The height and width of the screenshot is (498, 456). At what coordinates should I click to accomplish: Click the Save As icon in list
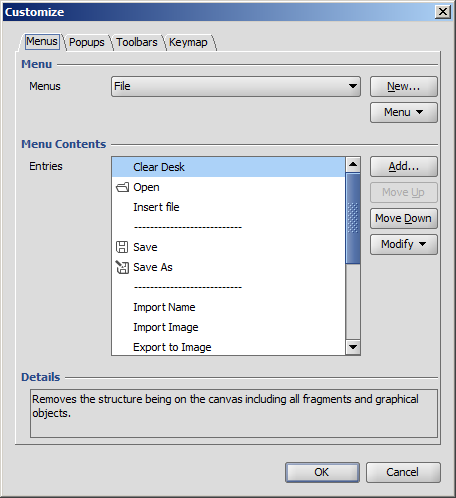[122, 267]
